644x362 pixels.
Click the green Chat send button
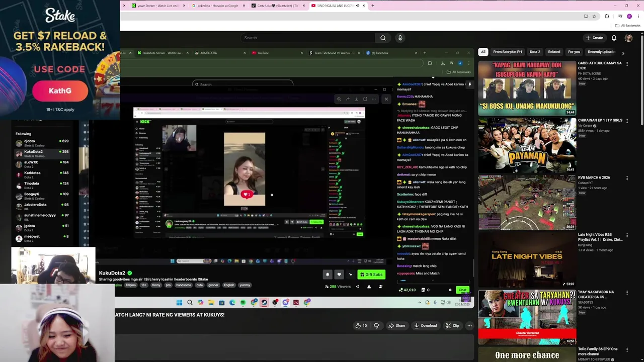click(462, 290)
